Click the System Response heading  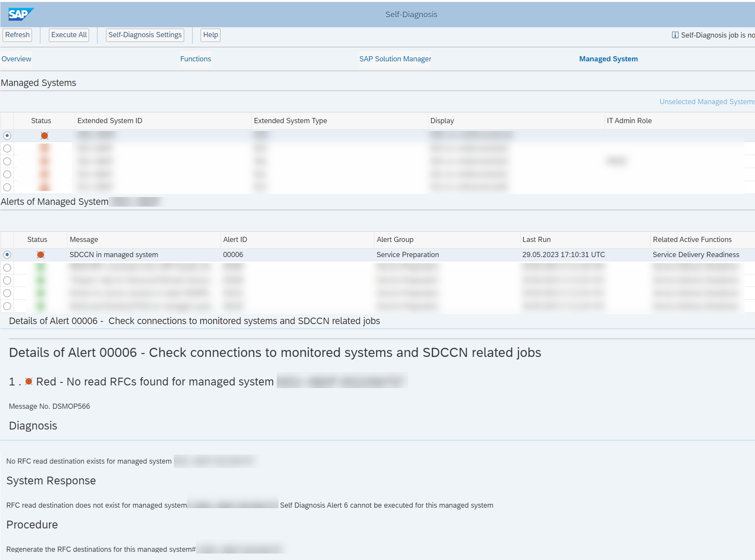51,480
